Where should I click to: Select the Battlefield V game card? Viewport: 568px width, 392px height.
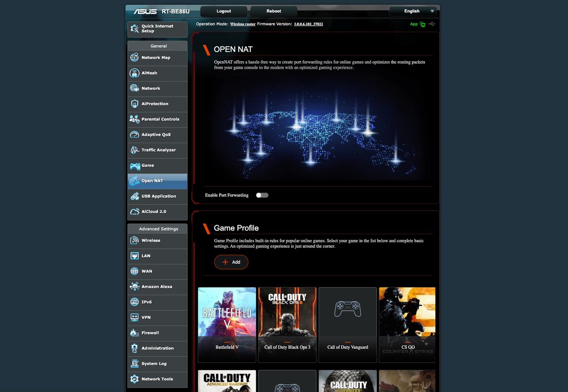coord(227,325)
